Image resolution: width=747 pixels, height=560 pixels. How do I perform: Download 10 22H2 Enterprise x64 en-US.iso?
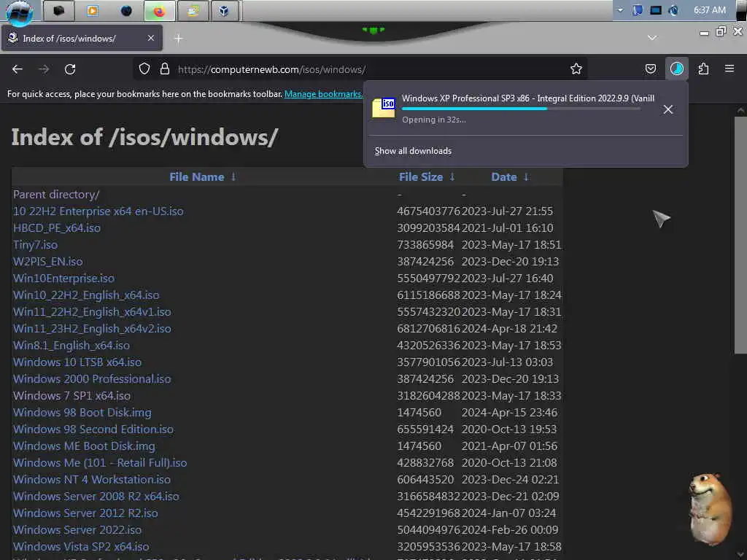98,211
